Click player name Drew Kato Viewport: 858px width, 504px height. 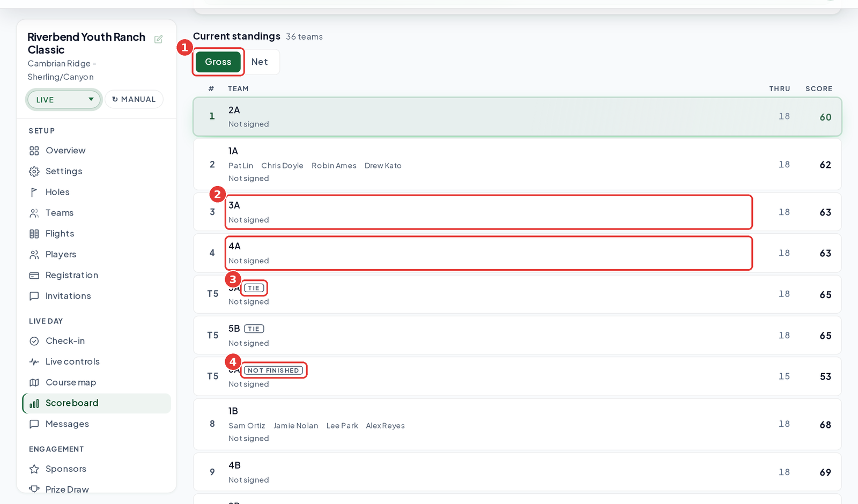383,166
